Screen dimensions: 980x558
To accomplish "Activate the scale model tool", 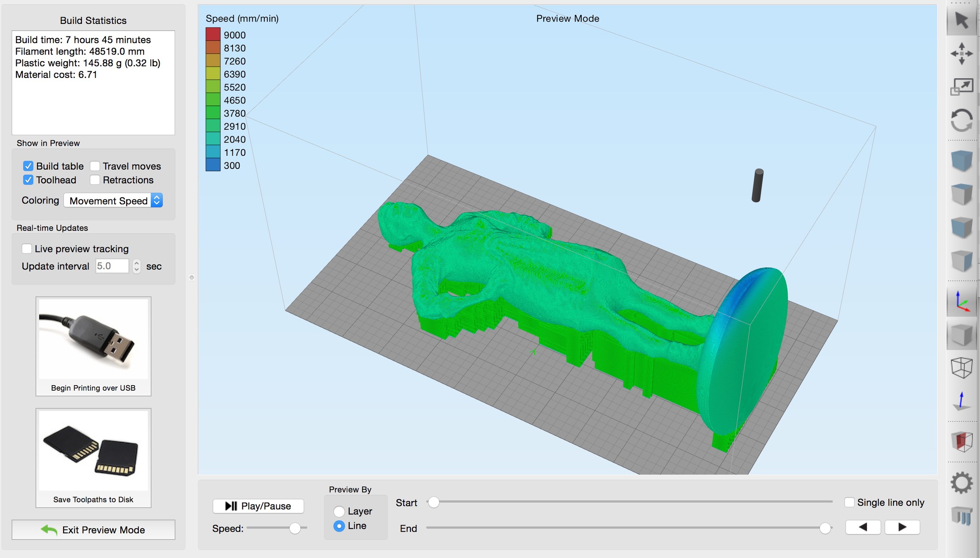I will pyautogui.click(x=962, y=87).
